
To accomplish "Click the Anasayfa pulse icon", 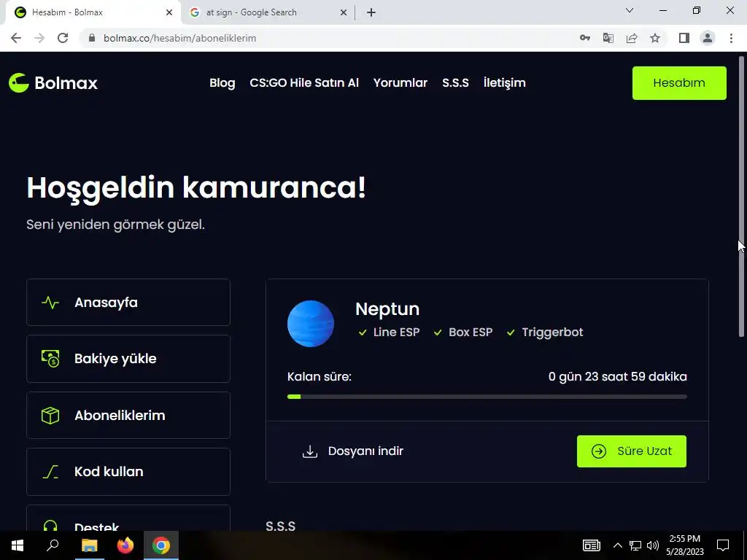I will point(50,303).
